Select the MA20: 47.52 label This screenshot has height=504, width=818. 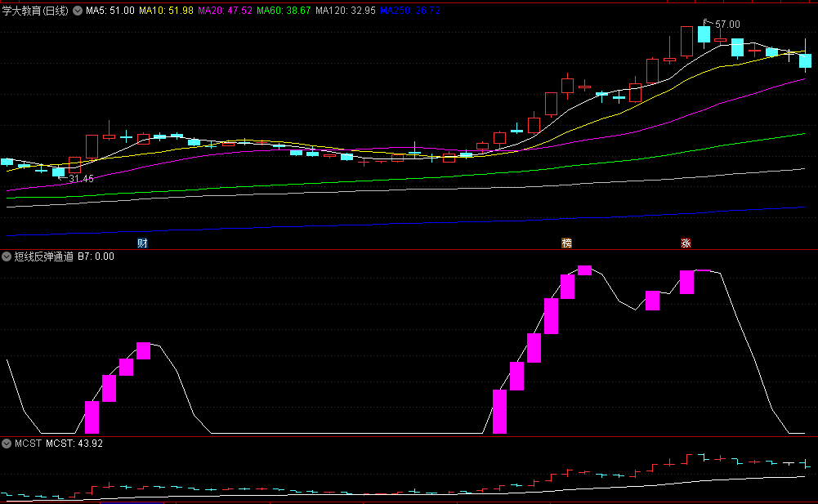coord(225,11)
